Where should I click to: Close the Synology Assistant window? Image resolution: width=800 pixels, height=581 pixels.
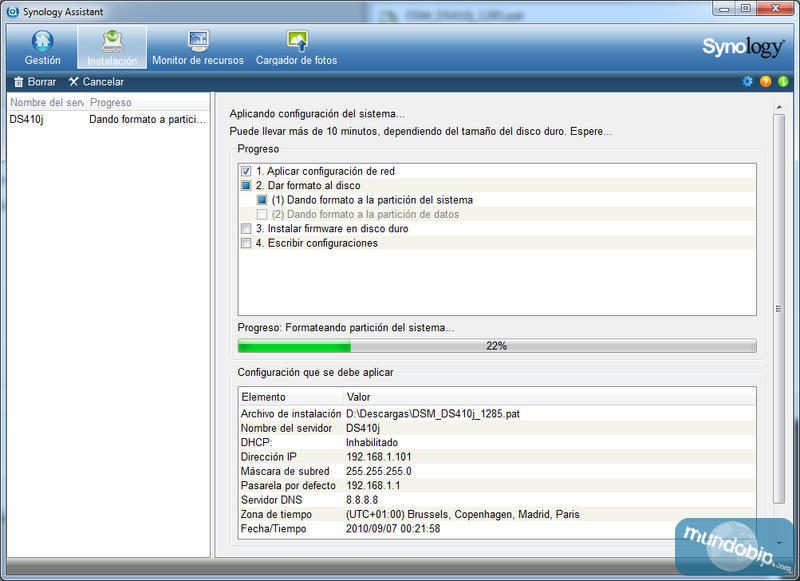[x=776, y=9]
